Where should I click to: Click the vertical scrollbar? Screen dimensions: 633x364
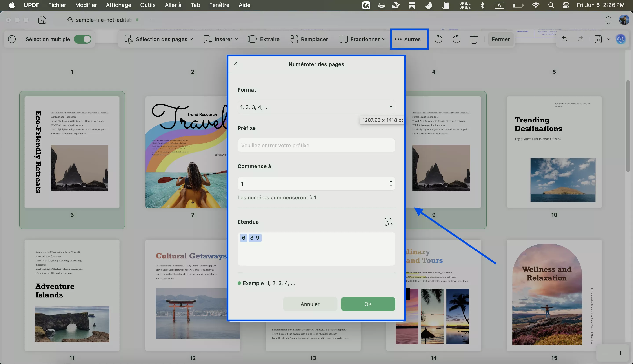coord(628,126)
